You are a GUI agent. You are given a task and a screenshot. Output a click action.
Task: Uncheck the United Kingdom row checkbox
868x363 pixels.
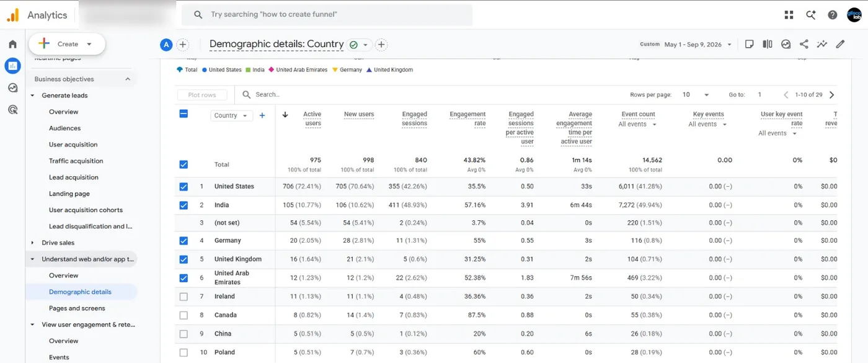tap(184, 259)
